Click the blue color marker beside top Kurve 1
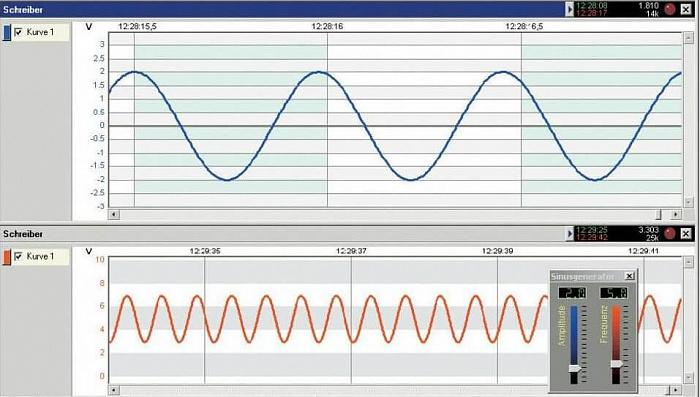Image resolution: width=700 pixels, height=397 pixels. click(x=7, y=33)
